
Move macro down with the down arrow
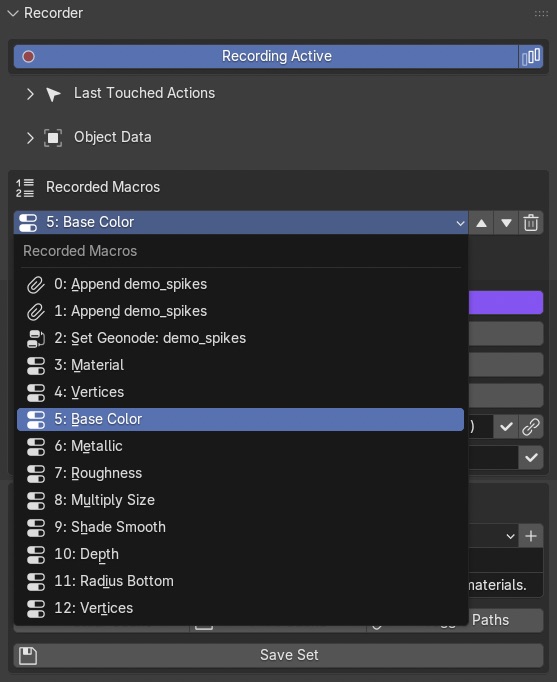506,223
